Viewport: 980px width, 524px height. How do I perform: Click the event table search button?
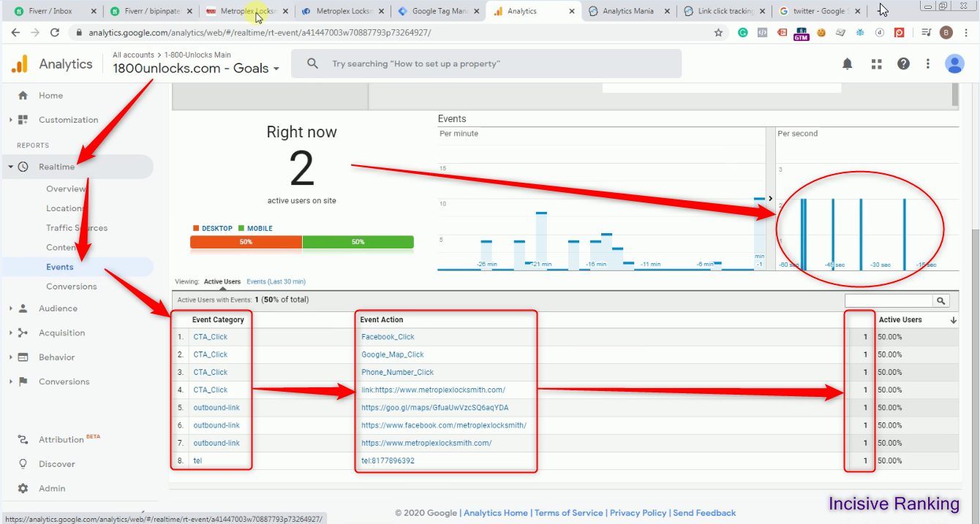click(x=941, y=300)
